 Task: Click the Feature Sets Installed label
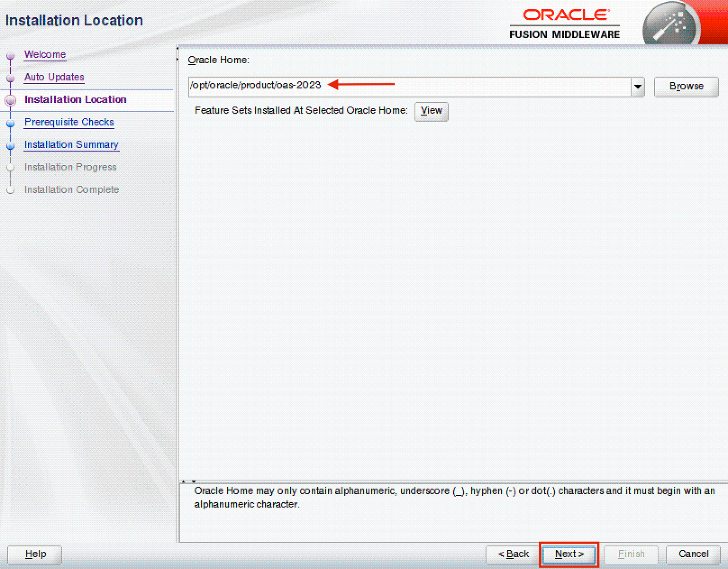301,111
